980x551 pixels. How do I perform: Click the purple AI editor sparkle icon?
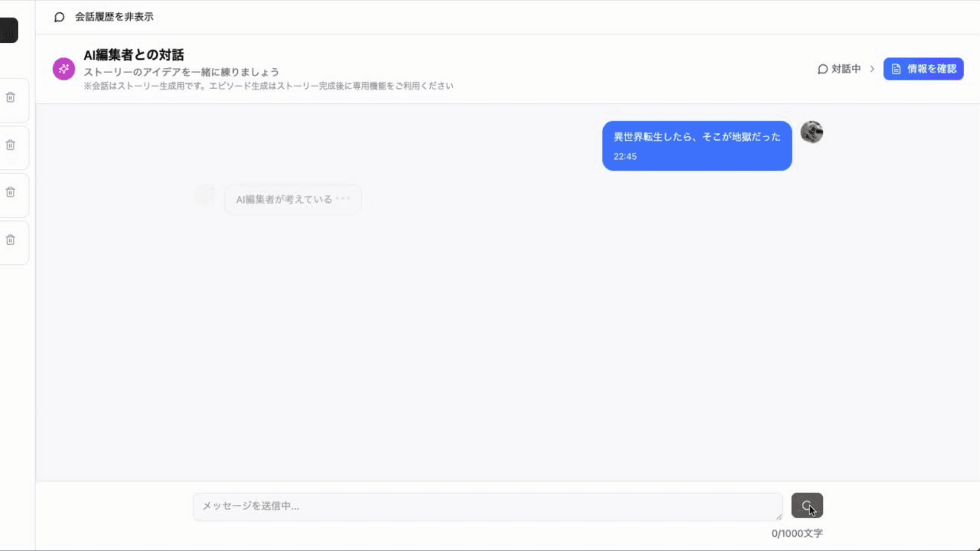[x=63, y=69]
